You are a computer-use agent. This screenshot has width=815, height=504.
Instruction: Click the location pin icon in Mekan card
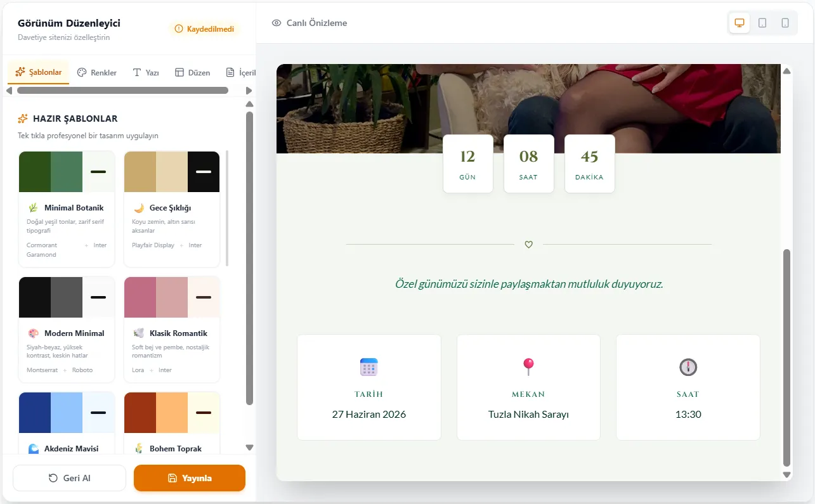pyautogui.click(x=528, y=366)
